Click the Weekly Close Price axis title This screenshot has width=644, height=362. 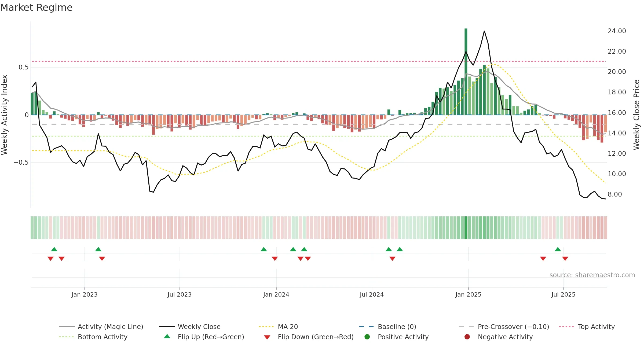tap(636, 115)
